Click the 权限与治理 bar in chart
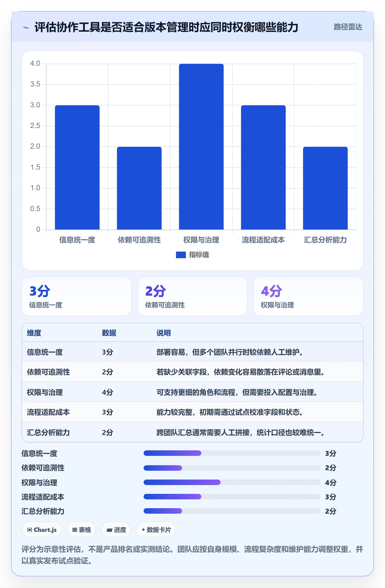 click(x=201, y=147)
